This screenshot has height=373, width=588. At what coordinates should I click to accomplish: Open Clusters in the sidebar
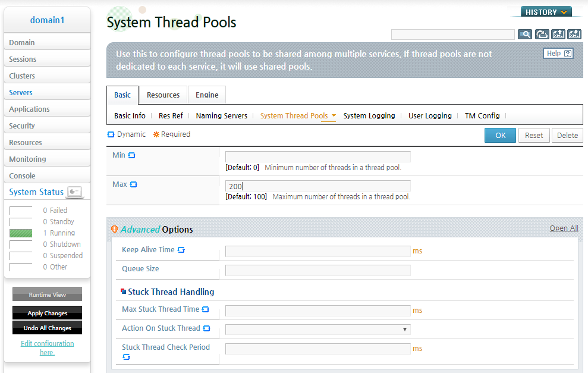[47, 76]
